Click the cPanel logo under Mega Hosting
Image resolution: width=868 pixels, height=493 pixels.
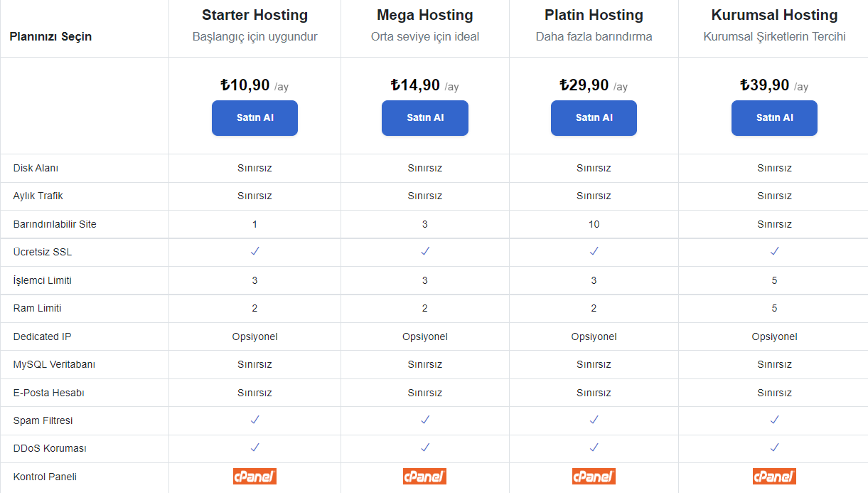[x=424, y=477]
